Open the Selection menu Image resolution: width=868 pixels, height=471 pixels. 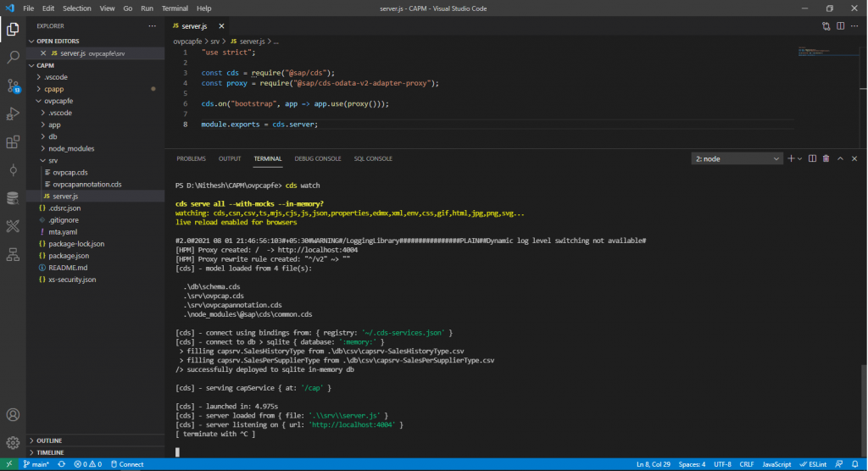coord(76,8)
